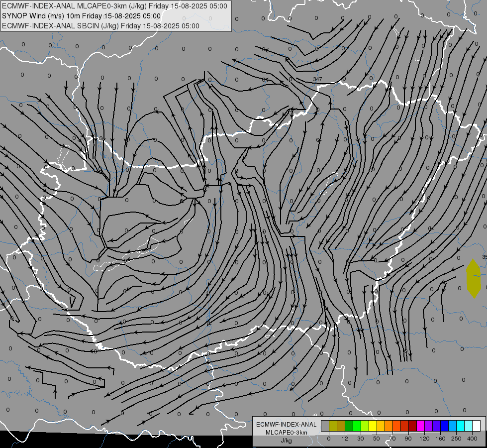Screen dimensions: 487x448
Task: Click the '250' tick label in the legend
Action: coord(456,439)
